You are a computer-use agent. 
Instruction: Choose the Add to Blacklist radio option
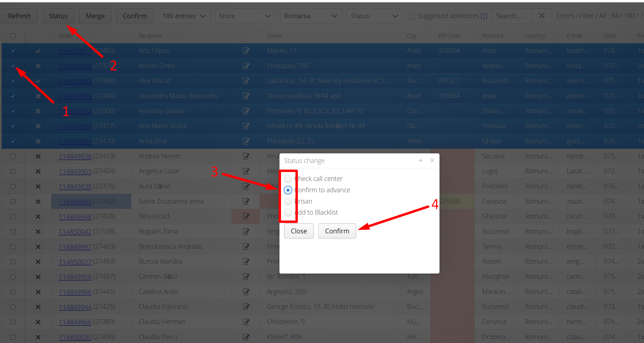pos(288,212)
